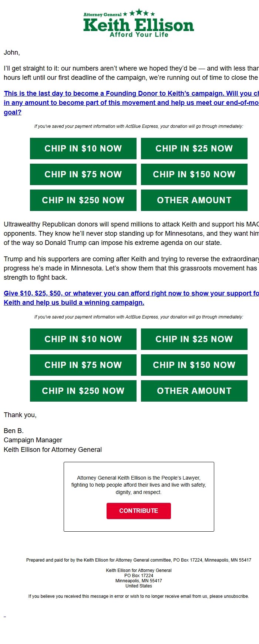Chip in $250 in the lower button set
This screenshot has width=259, height=644.
83,391
